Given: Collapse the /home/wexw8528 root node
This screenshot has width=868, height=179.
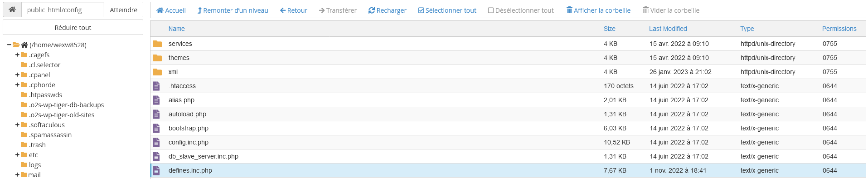Looking at the screenshot, I should tap(9, 45).
